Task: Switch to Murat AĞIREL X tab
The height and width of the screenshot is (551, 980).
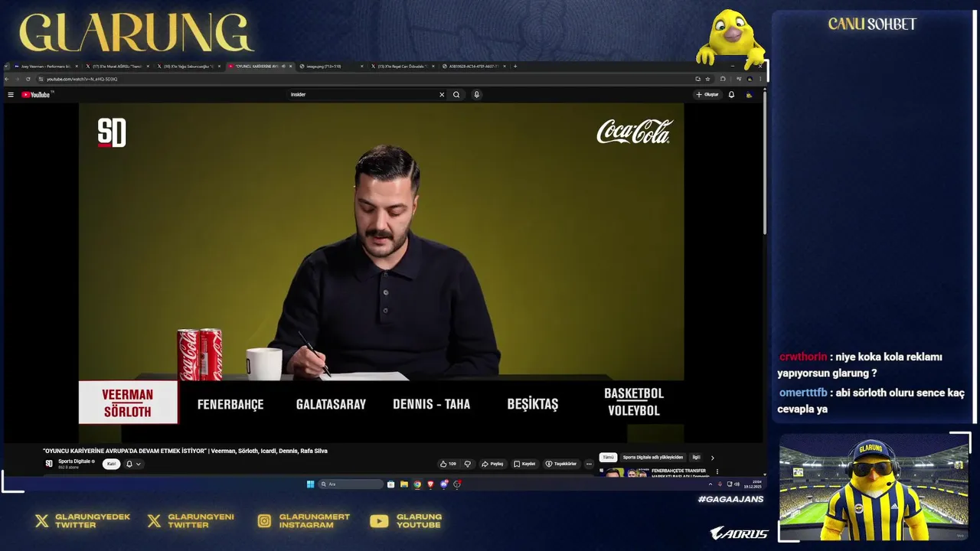Action: (x=116, y=67)
